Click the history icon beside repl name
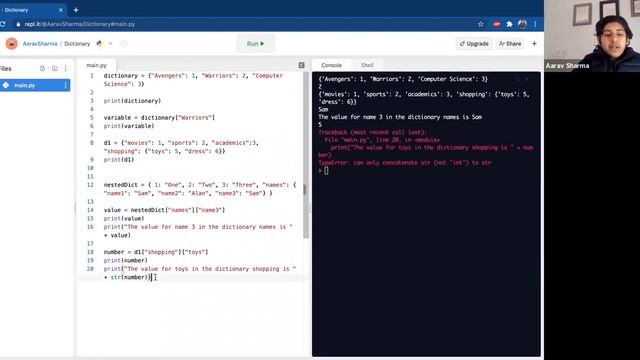The image size is (640, 360). pos(123,44)
